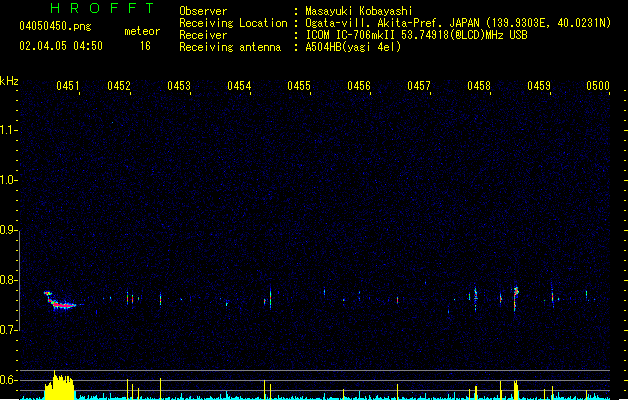The image size is (629, 400).
Task: Click the 1.0 kHz axis tick label
Action: click(8, 180)
